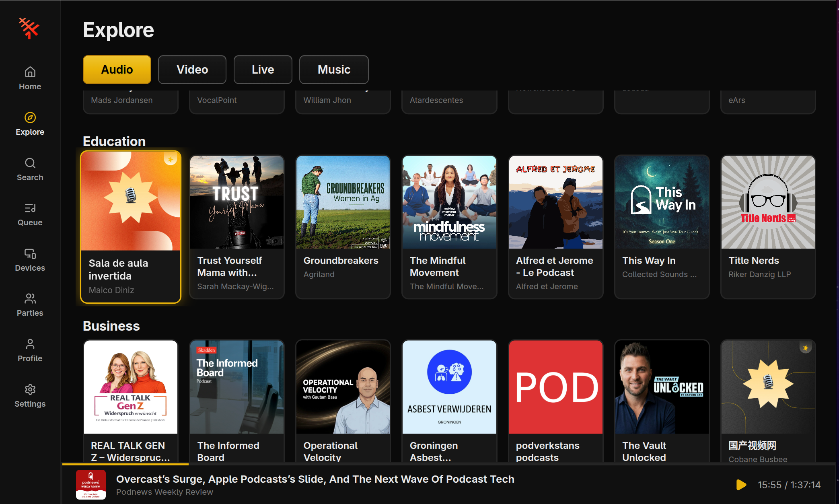The width and height of the screenshot is (839, 504).
Task: Open REAL TALK GEN Z cover art
Action: 131,387
